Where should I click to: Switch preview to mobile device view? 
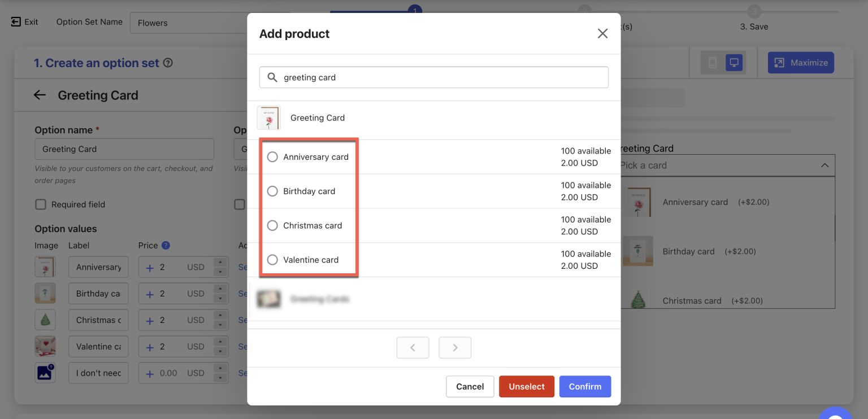tap(713, 63)
